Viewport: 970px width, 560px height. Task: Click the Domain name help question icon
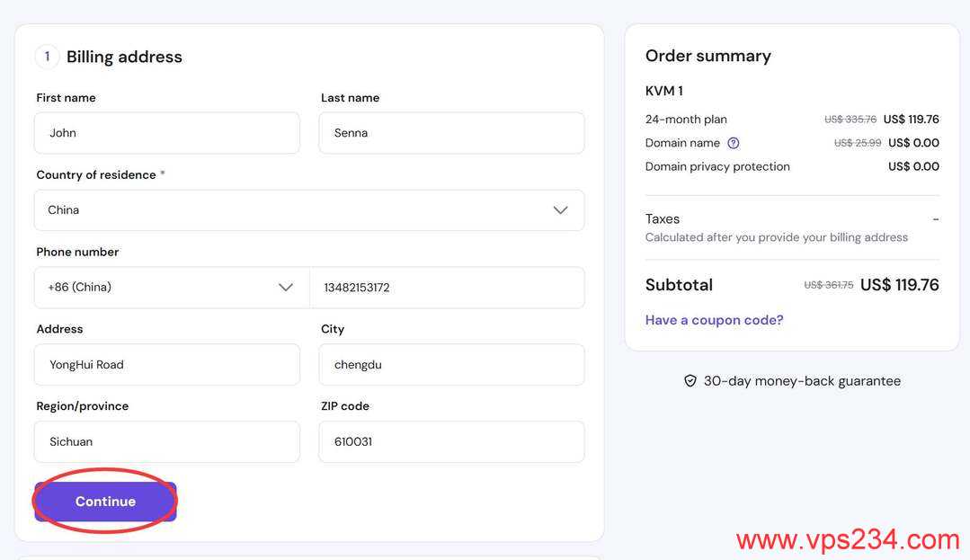pos(734,143)
